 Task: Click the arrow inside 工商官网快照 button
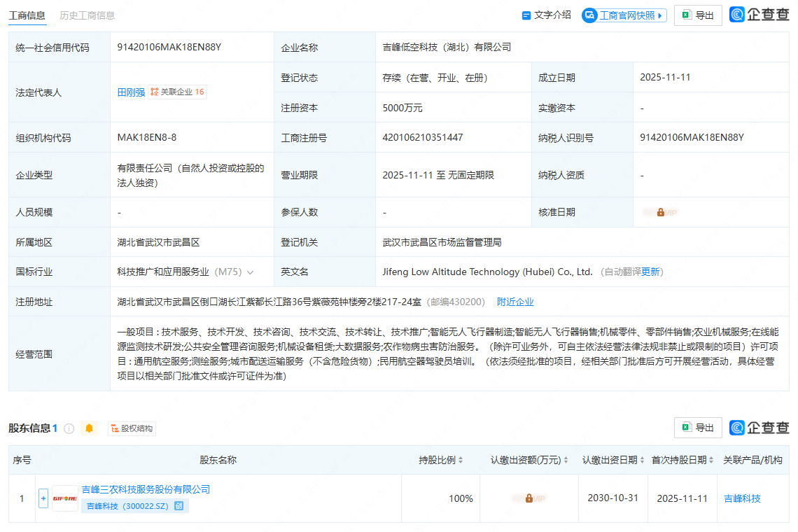(x=660, y=15)
